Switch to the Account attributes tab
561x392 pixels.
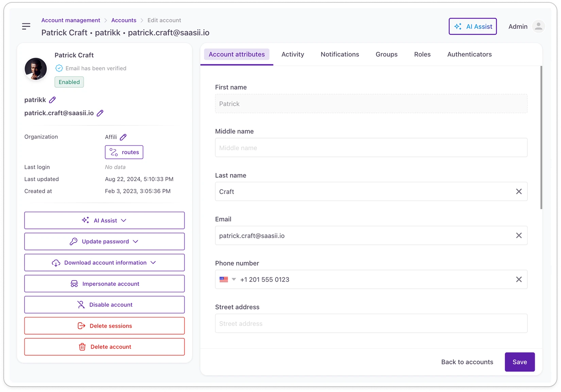point(237,54)
